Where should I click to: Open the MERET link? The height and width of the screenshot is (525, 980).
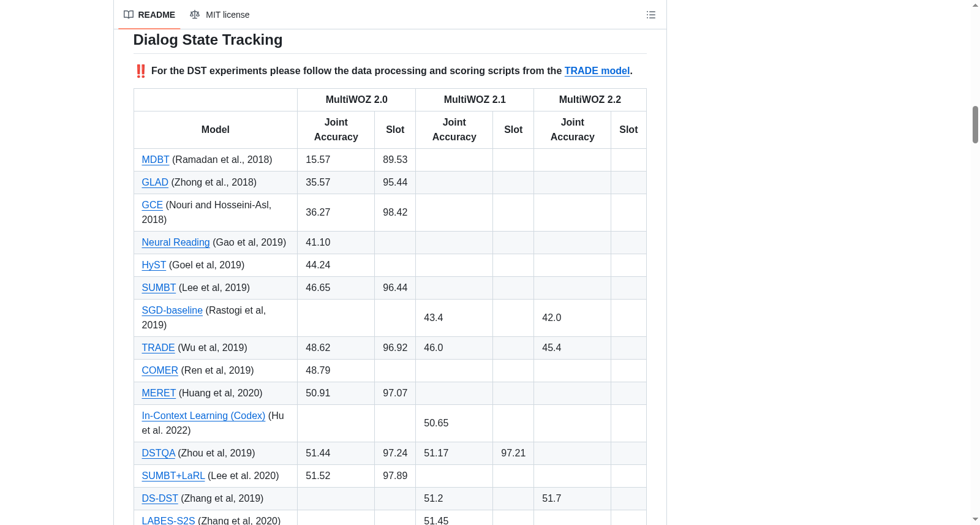(x=159, y=393)
